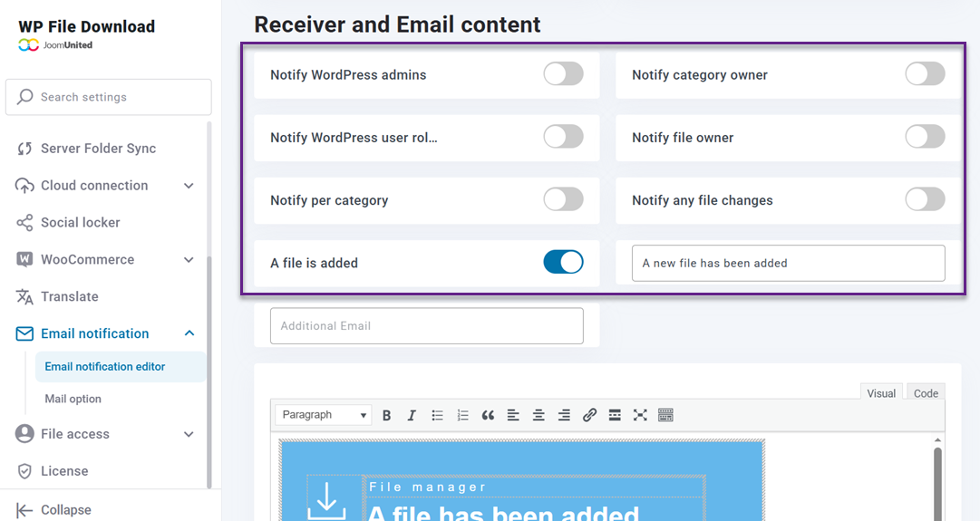Image resolution: width=980 pixels, height=521 pixels.
Task: Turn on Notify per category
Action: (563, 199)
